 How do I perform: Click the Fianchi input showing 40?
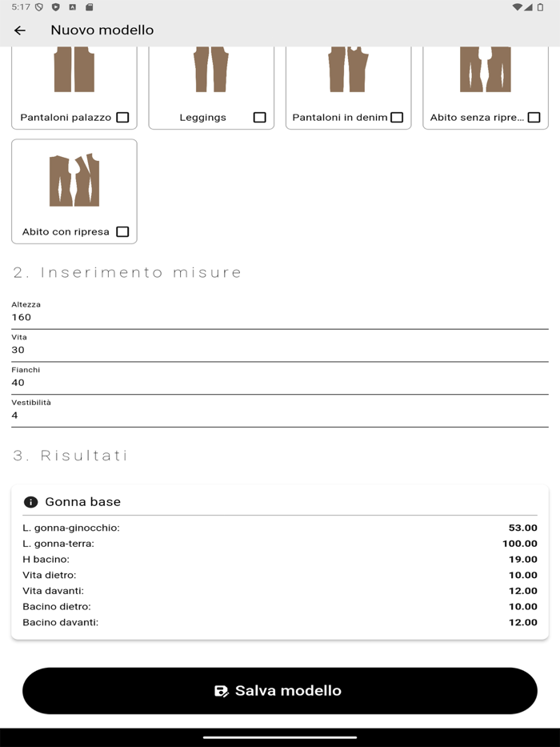(x=280, y=383)
